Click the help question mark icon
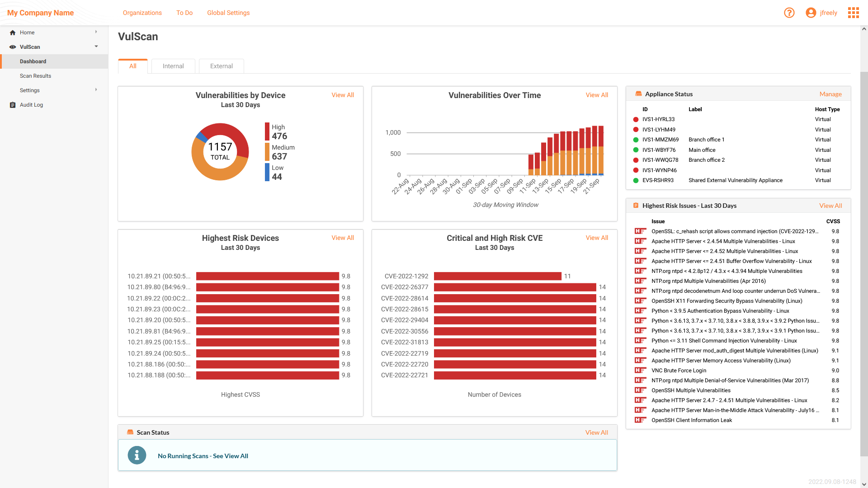 click(x=789, y=13)
